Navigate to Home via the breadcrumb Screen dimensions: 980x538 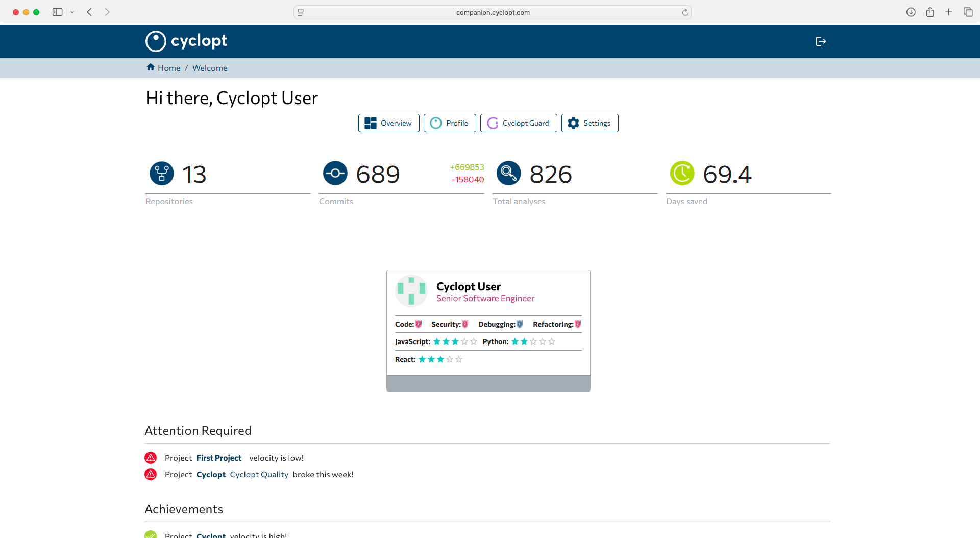pyautogui.click(x=168, y=68)
